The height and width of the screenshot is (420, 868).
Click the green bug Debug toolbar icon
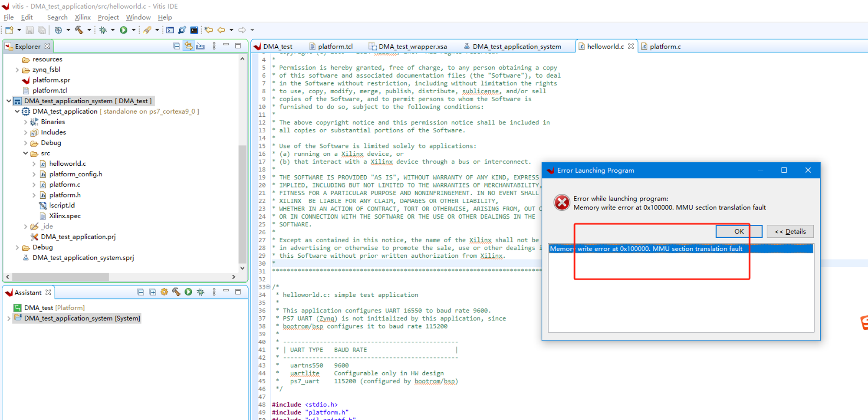click(x=103, y=30)
